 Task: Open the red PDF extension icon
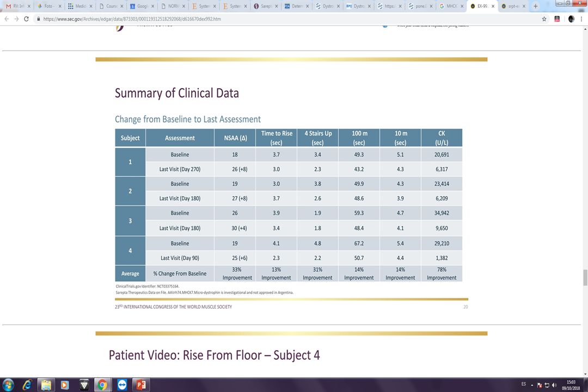558,19
